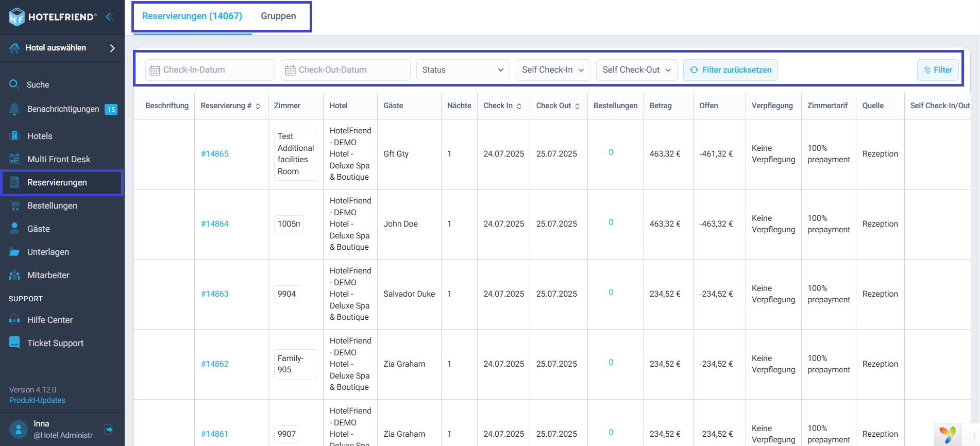
Task: Collapse sidebar with double-chevron icon
Action: click(109, 16)
